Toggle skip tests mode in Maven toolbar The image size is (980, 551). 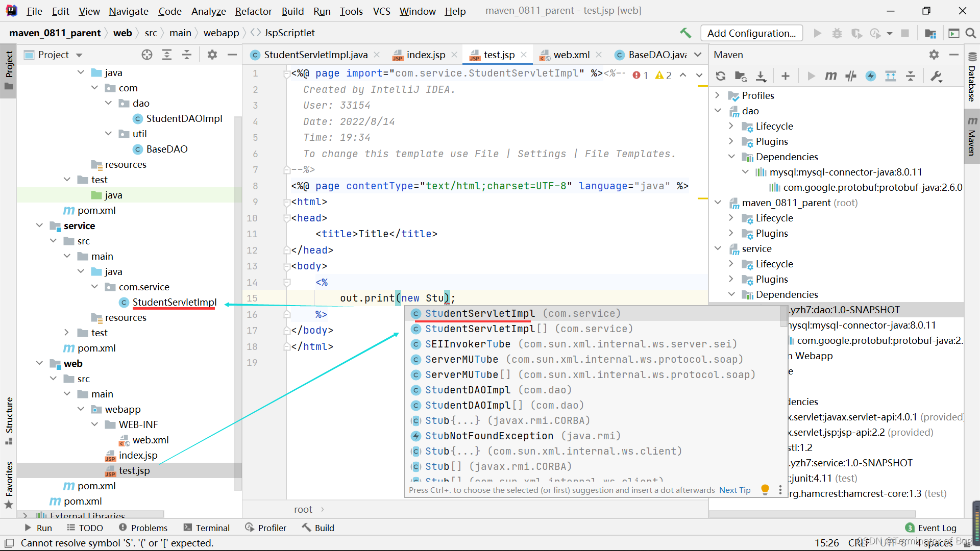871,76
